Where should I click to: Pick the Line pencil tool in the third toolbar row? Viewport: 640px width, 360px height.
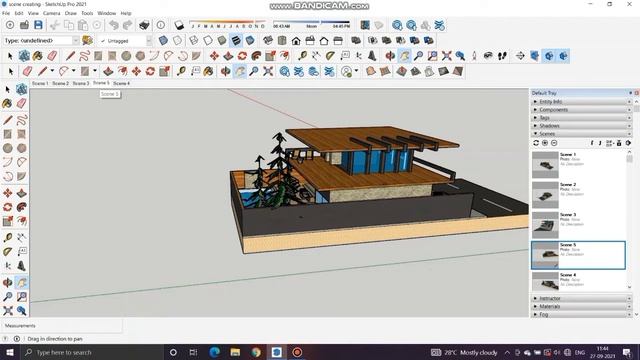[x=70, y=56]
